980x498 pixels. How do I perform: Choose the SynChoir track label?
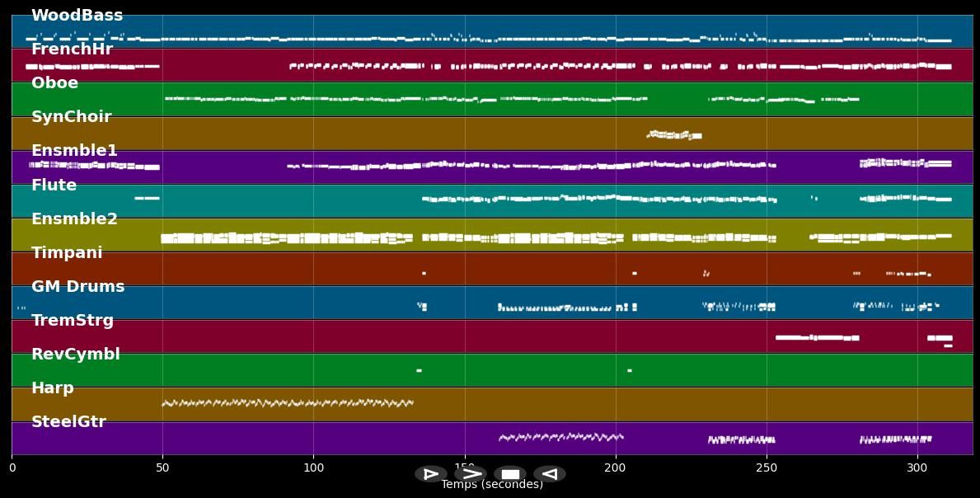tap(71, 117)
